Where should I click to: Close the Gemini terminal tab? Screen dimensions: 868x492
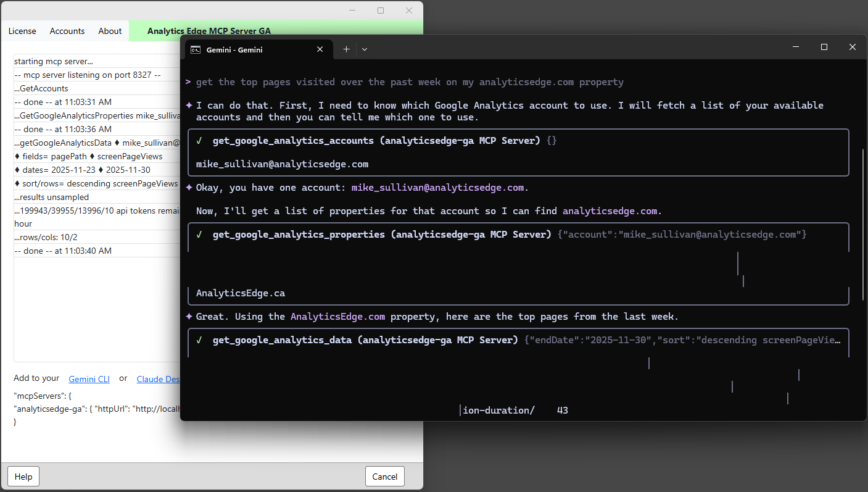320,49
